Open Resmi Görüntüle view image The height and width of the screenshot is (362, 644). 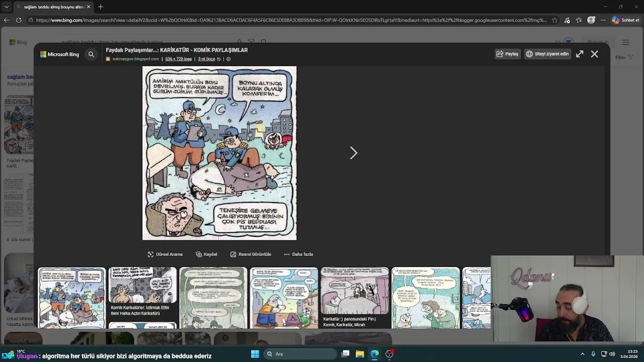[251, 254]
